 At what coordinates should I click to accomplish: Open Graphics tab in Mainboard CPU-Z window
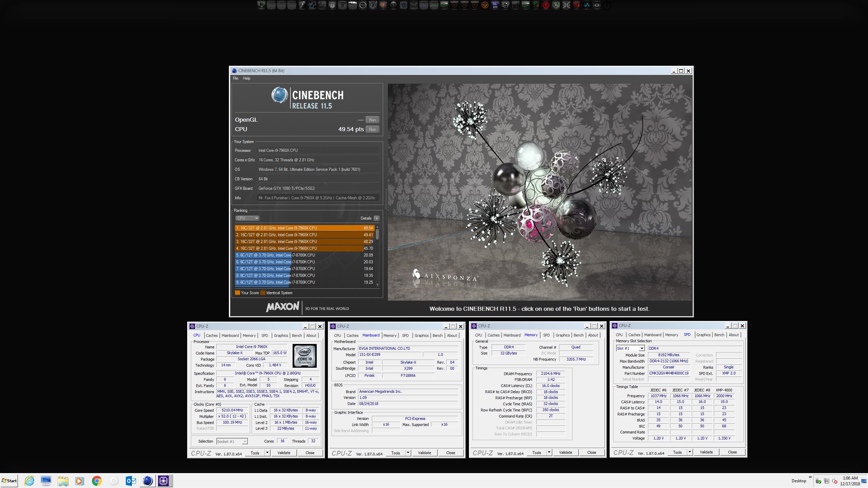pos(421,335)
